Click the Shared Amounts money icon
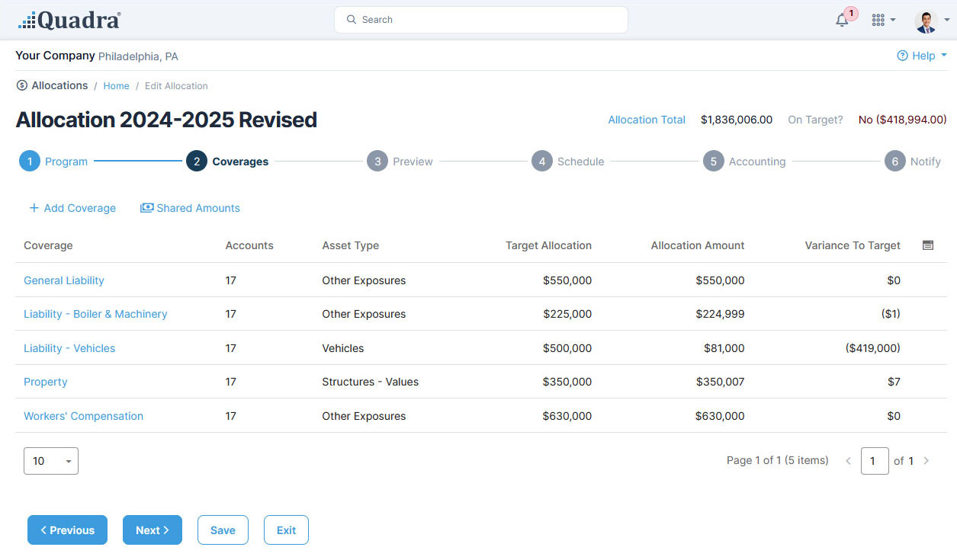 tap(147, 208)
